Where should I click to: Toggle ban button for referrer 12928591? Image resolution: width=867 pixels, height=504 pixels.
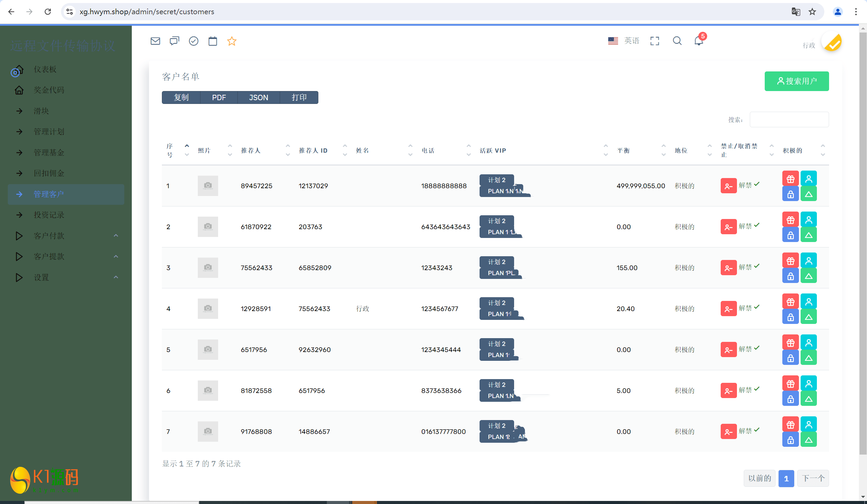click(x=728, y=308)
